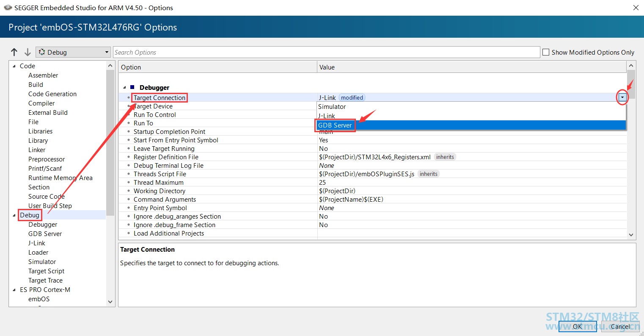Enable Show Modified Options Only checkbox

[546, 52]
